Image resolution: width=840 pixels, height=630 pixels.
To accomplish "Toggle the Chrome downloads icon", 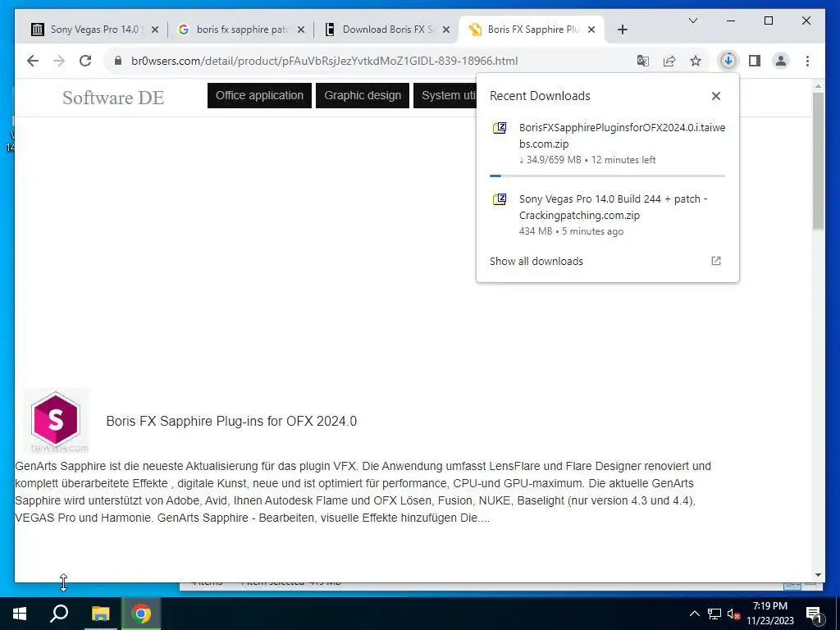I will pyautogui.click(x=728, y=61).
